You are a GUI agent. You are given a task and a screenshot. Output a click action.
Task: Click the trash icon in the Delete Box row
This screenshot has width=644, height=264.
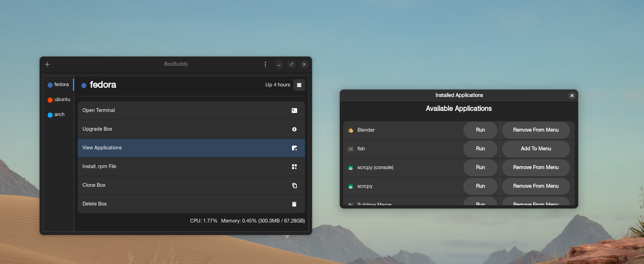294,204
